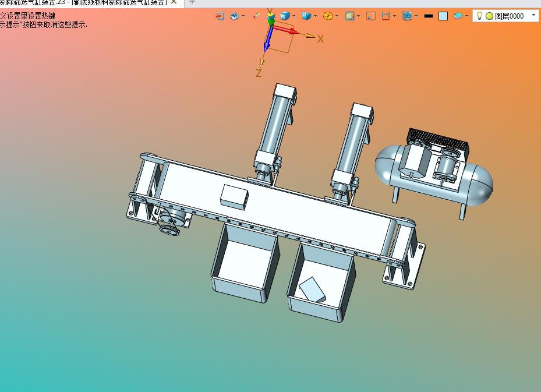Toggle the yellow circle layer state icon
541x392 pixels.
pyautogui.click(x=489, y=16)
